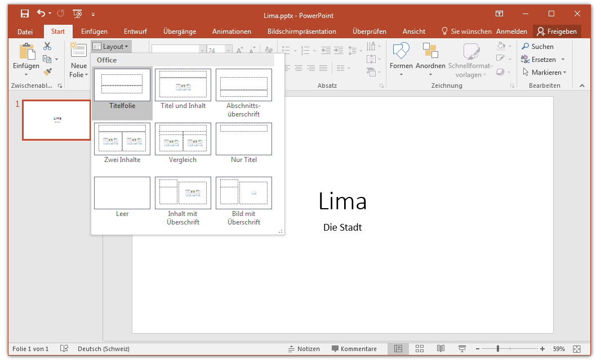Click the shape outline pen icon
Image resolution: width=601 pixels, height=364 pixels.
501,59
